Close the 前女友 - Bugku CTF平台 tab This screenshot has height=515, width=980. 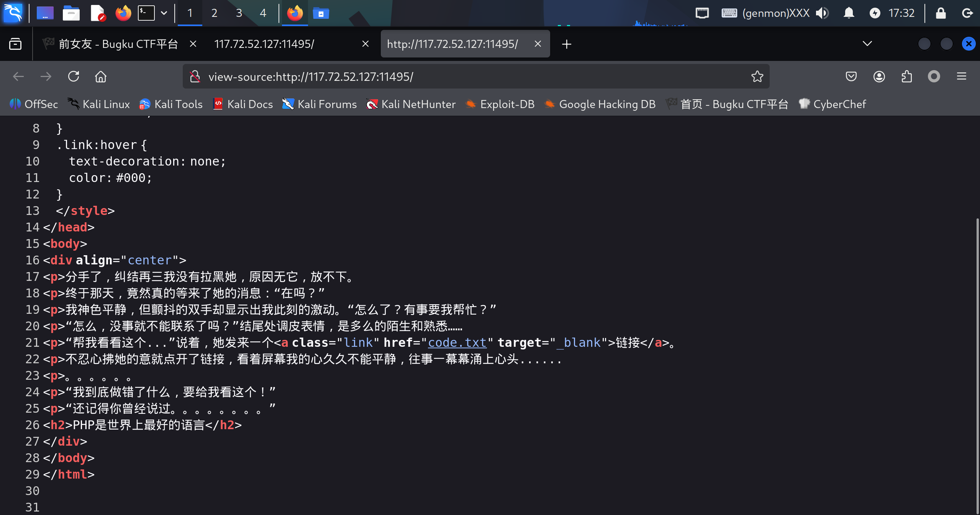point(193,44)
